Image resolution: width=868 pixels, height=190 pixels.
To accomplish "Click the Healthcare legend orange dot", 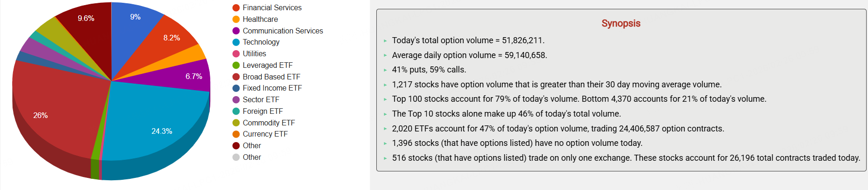I will 236,19.
